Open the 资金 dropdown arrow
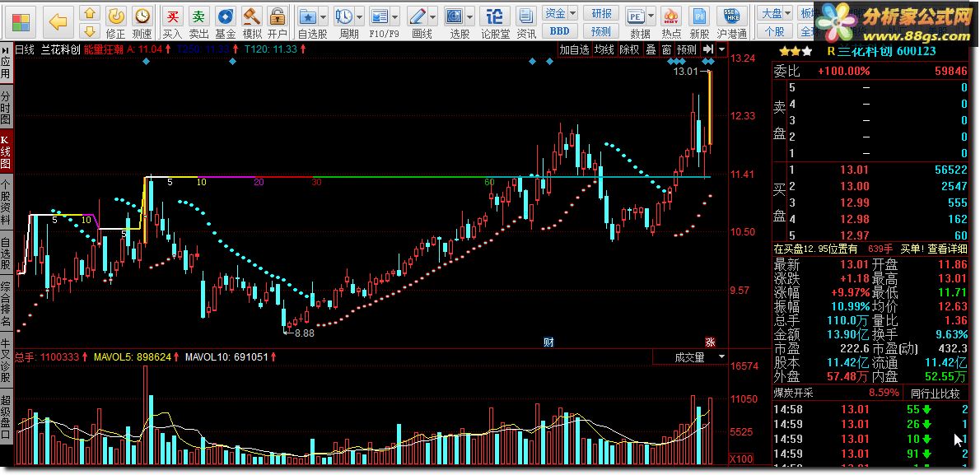 click(572, 13)
